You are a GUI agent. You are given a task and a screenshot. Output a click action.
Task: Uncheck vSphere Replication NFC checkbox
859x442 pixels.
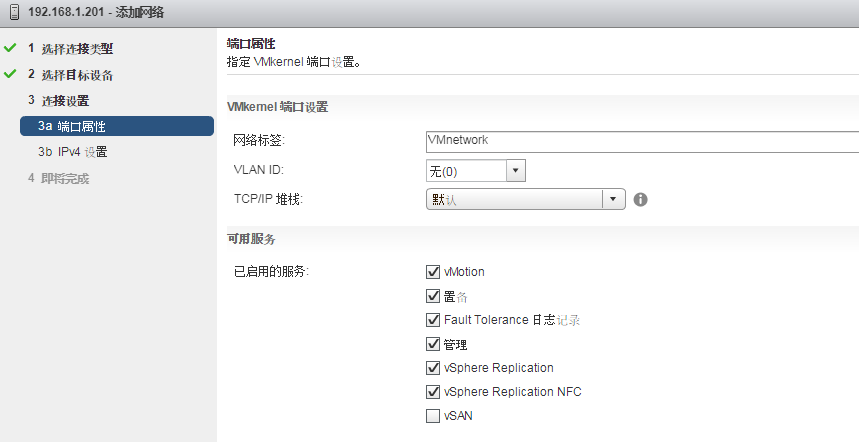433,392
